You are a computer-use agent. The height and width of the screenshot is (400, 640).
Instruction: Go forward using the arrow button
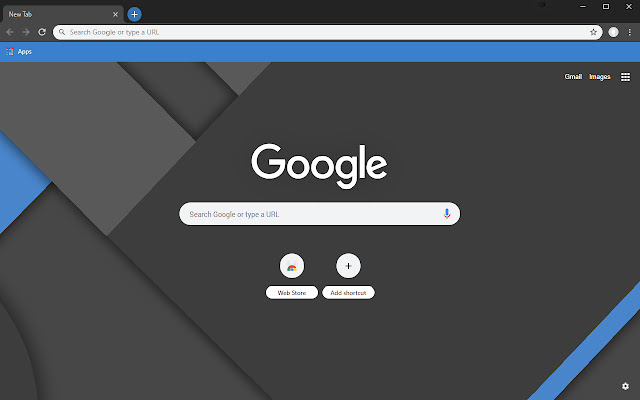point(26,32)
